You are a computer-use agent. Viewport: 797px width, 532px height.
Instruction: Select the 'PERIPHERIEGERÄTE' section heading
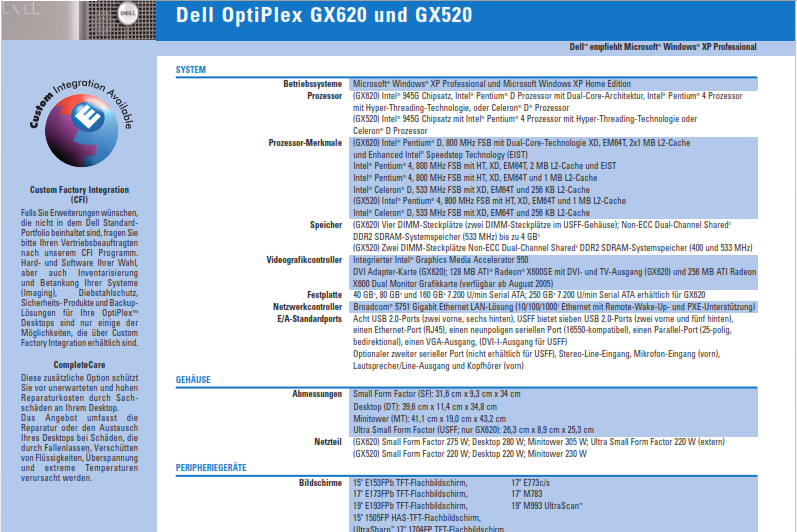tap(211, 467)
